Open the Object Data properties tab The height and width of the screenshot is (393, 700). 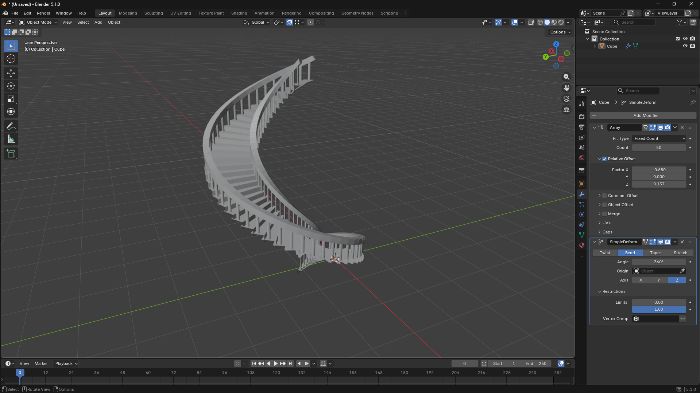[x=581, y=234]
